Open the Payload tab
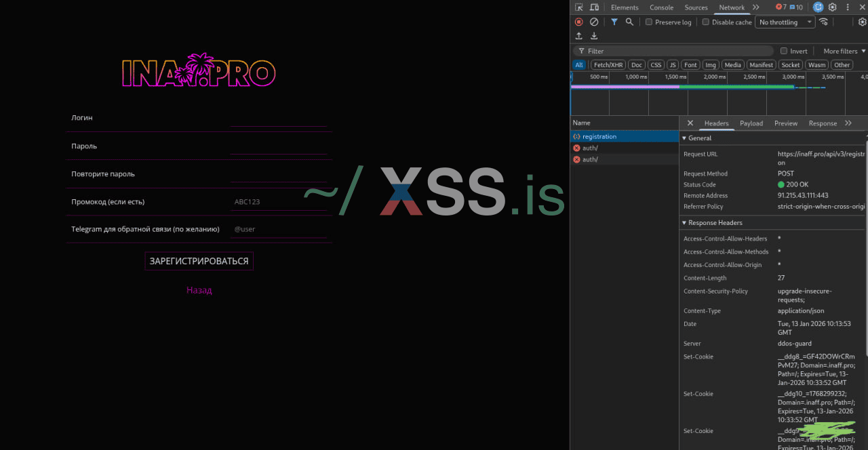Screen dimensions: 868x450 751,123
